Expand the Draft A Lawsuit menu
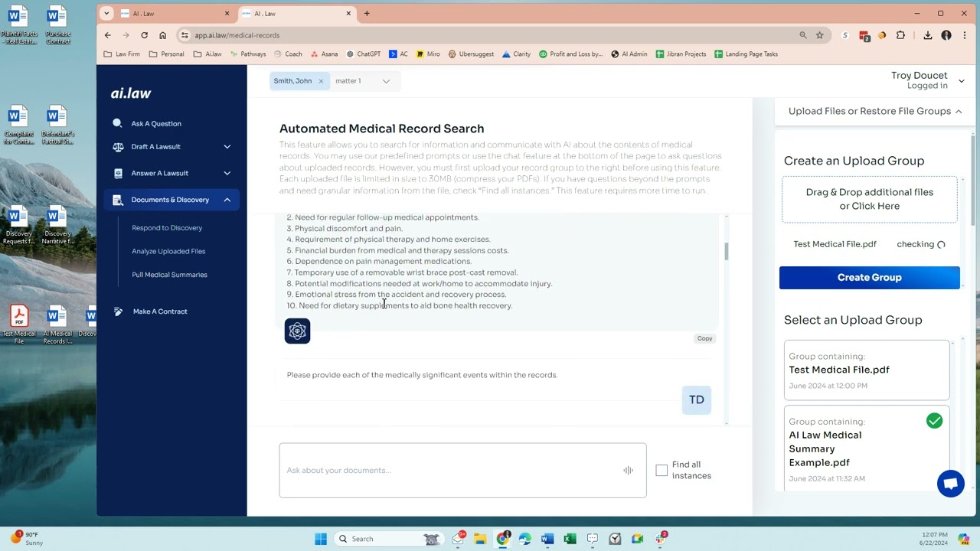 pyautogui.click(x=227, y=147)
